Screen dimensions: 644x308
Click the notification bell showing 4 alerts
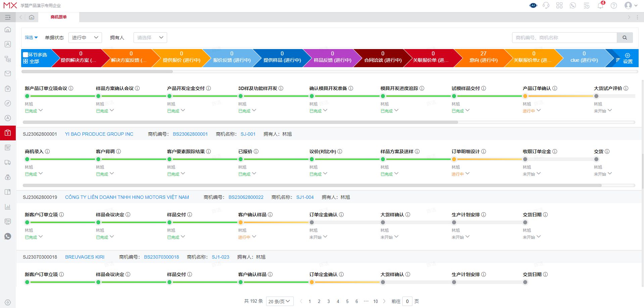[x=600, y=6]
